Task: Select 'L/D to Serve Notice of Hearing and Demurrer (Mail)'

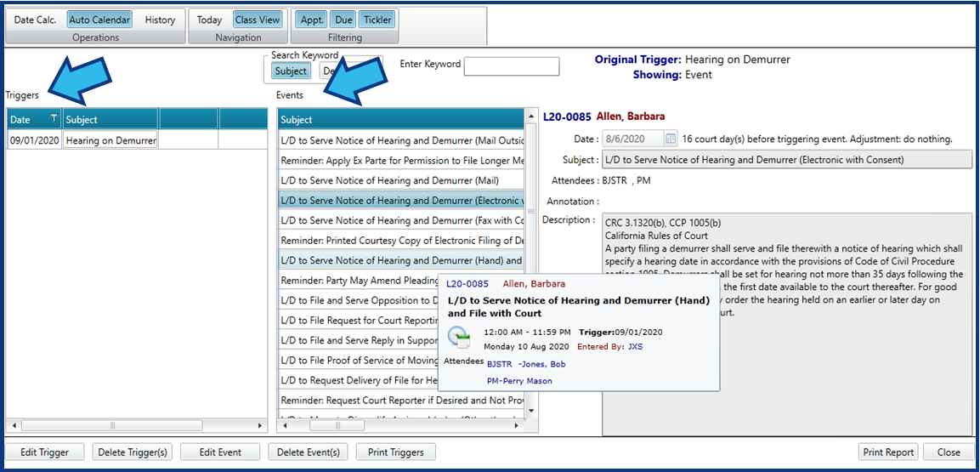Action: [x=400, y=180]
